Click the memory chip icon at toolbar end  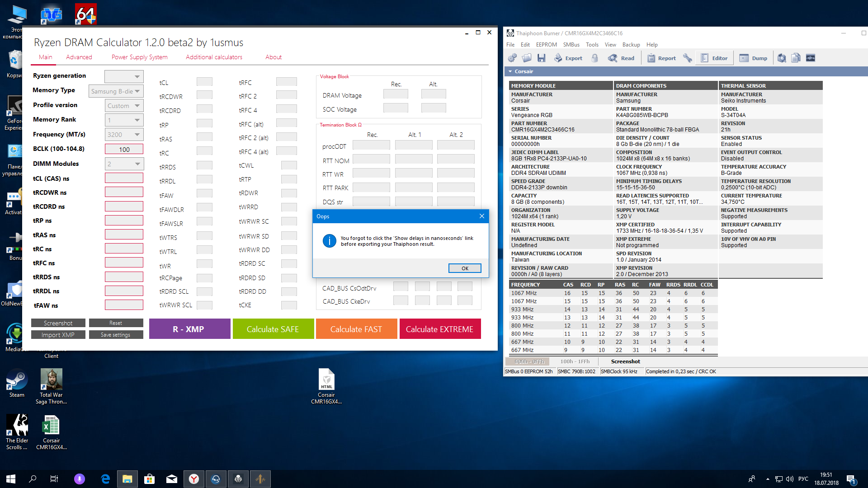(x=811, y=58)
